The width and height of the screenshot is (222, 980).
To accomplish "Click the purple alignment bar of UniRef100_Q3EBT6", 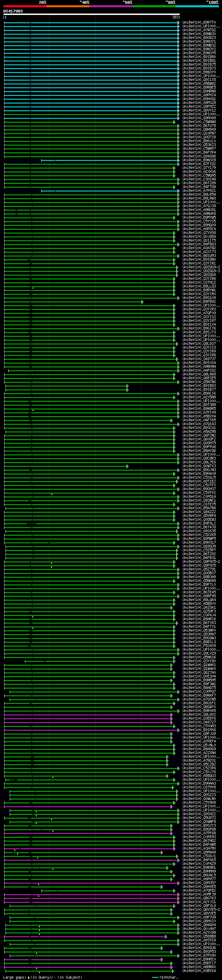I will coord(88,719).
